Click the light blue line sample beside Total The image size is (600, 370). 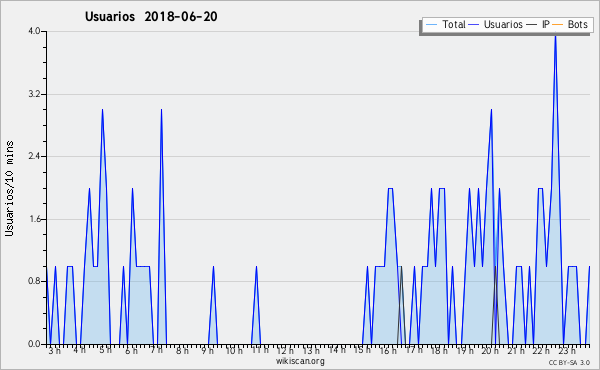tap(432, 25)
